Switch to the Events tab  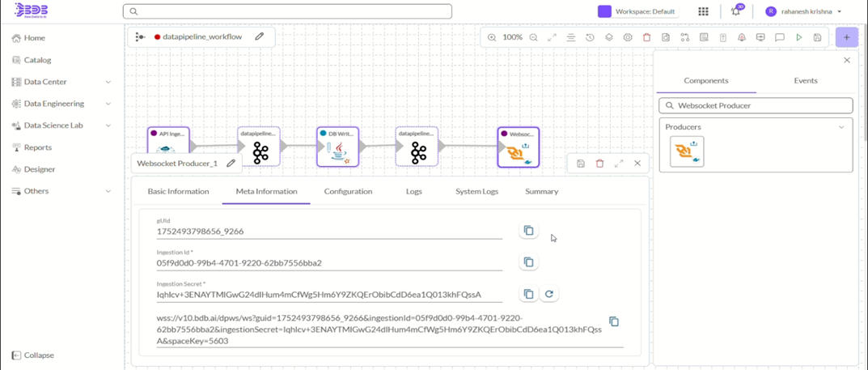pos(805,81)
